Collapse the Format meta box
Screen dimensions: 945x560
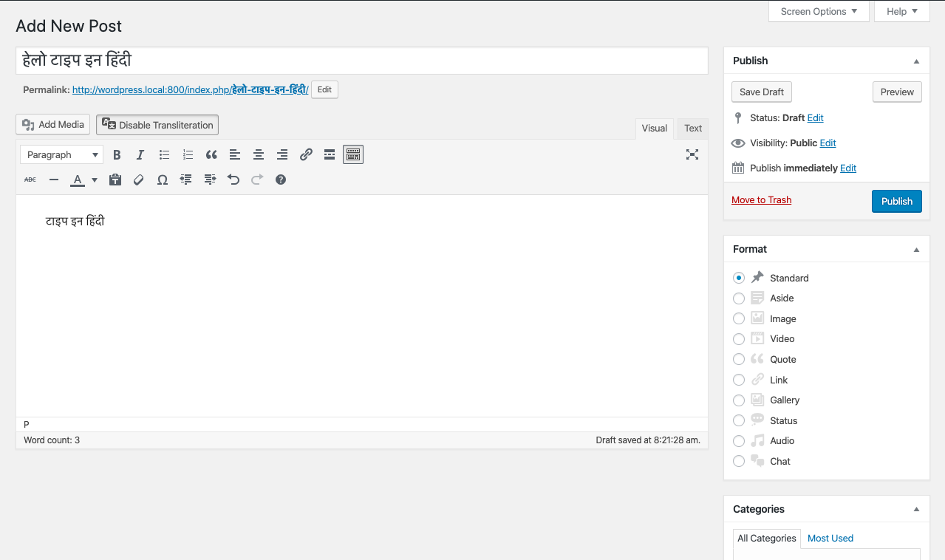coord(916,250)
